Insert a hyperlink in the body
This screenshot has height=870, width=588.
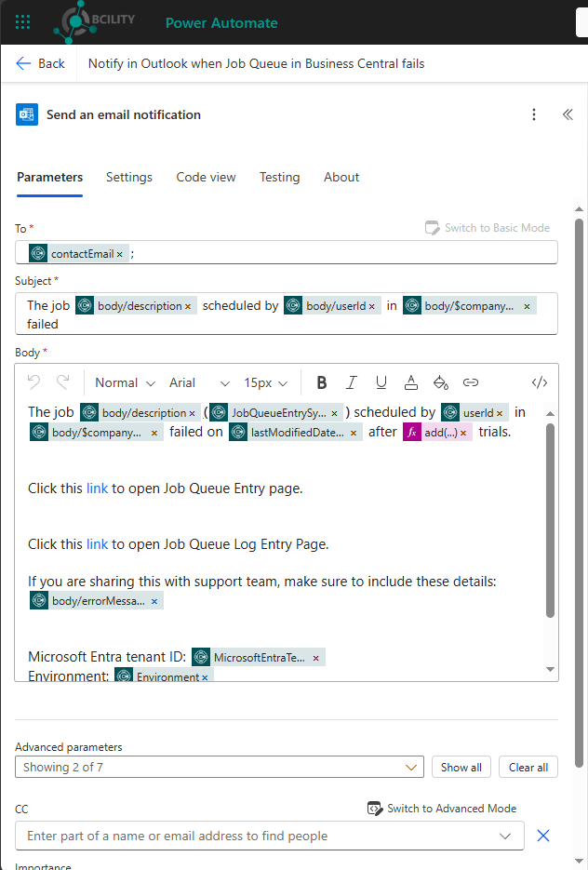(471, 382)
